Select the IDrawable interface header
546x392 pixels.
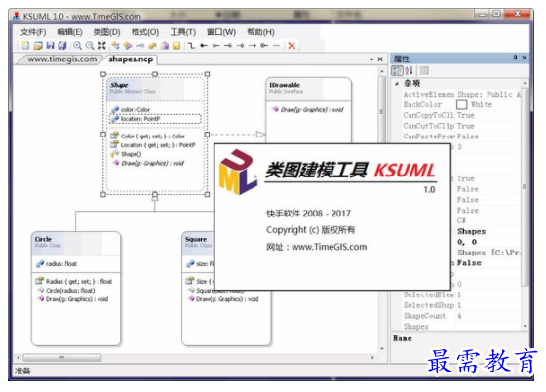point(308,89)
